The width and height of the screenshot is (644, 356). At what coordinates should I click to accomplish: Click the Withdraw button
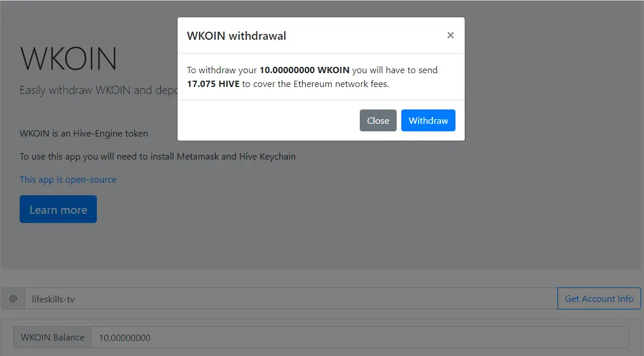[428, 120]
